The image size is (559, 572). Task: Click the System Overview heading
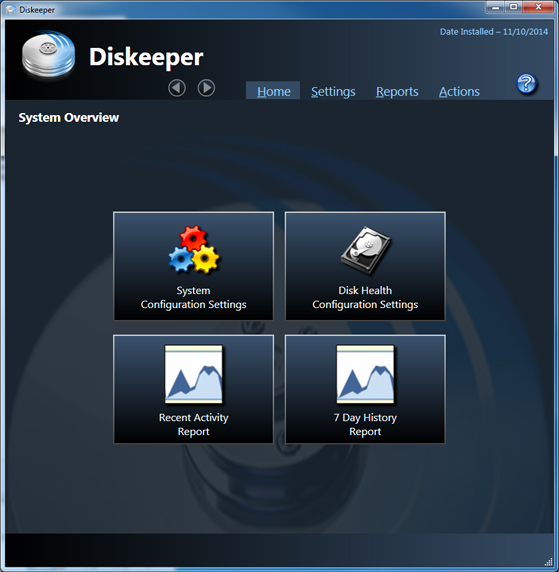(69, 118)
